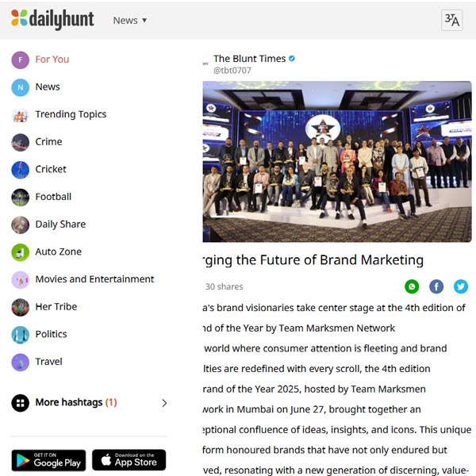Open the Football section
Image resolution: width=476 pixels, height=476 pixels.
pyautogui.click(x=53, y=197)
